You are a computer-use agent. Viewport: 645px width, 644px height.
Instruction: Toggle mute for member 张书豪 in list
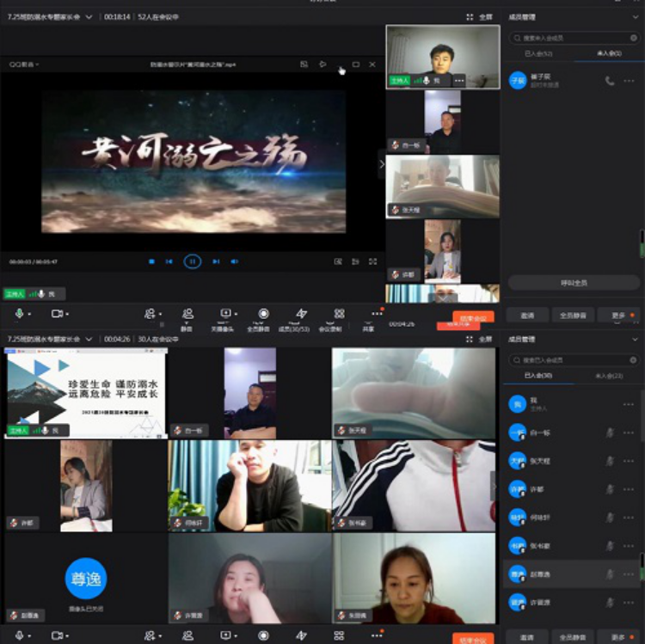tap(610, 546)
